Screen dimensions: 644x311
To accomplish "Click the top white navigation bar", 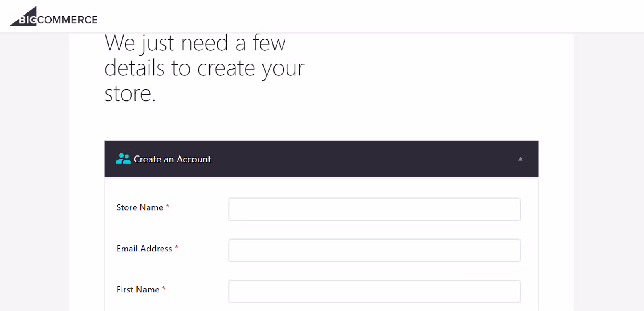I will pyautogui.click(x=322, y=15).
